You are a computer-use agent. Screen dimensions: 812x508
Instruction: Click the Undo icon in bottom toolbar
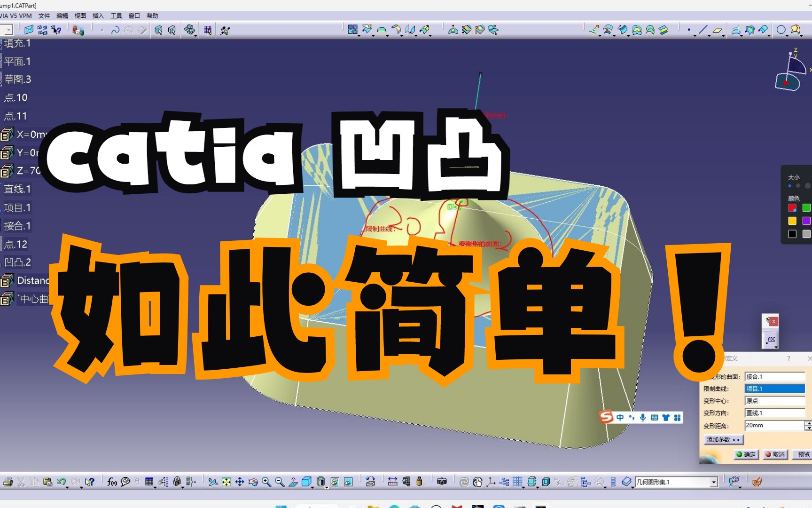pos(61,482)
